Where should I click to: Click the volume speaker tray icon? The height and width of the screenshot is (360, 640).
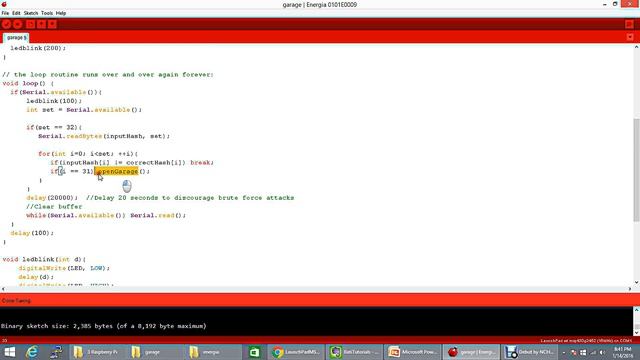pos(602,352)
